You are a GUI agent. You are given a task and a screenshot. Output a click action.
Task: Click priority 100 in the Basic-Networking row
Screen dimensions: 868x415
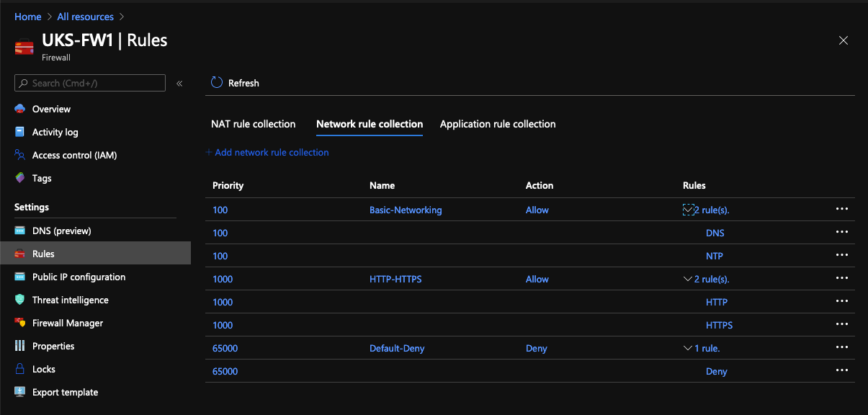(220, 210)
